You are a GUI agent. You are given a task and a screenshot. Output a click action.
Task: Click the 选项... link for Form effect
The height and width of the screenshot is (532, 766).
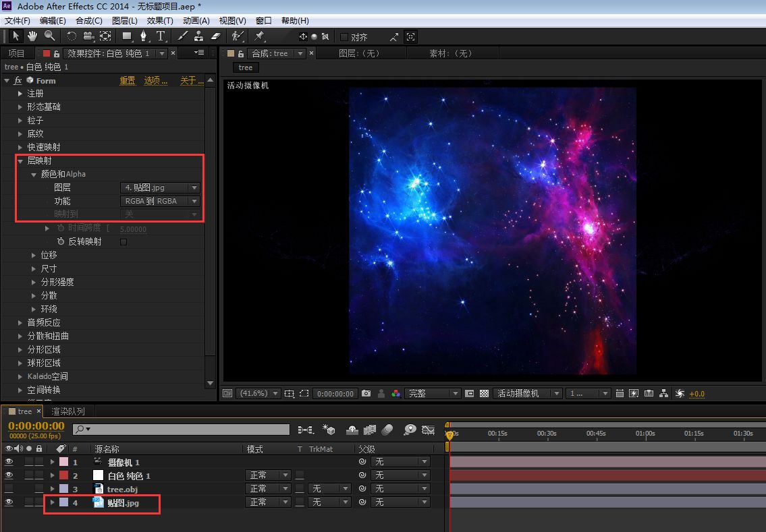point(156,80)
